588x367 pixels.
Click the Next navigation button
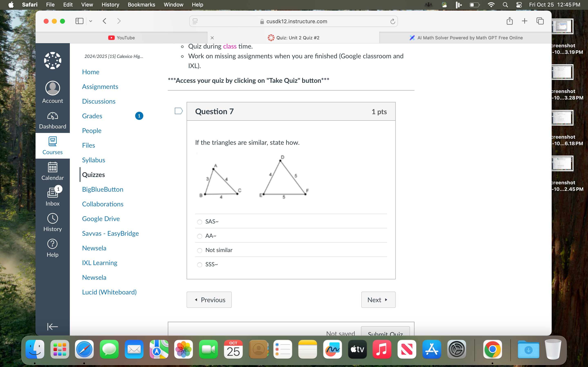(377, 299)
